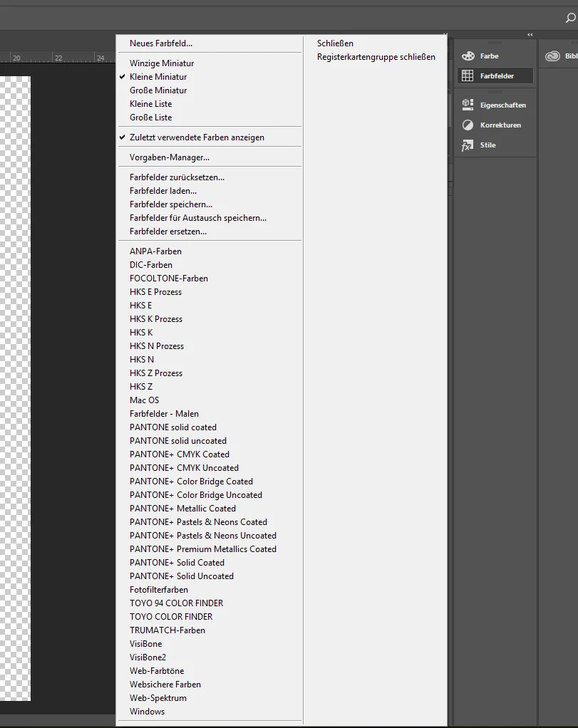Image resolution: width=578 pixels, height=728 pixels.
Task: Select the HKS N library
Action: (142, 359)
